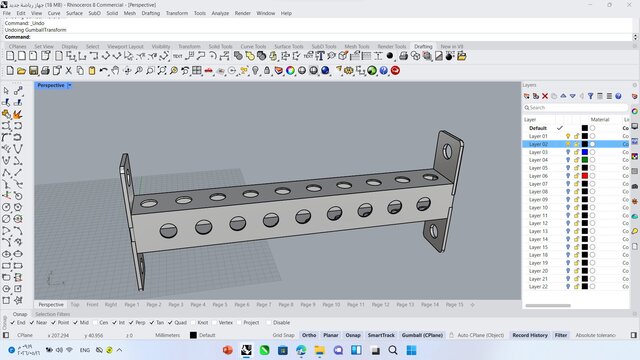The image size is (640, 360).
Task: Click the Print icon in standard toolbar
Action: (45, 71)
